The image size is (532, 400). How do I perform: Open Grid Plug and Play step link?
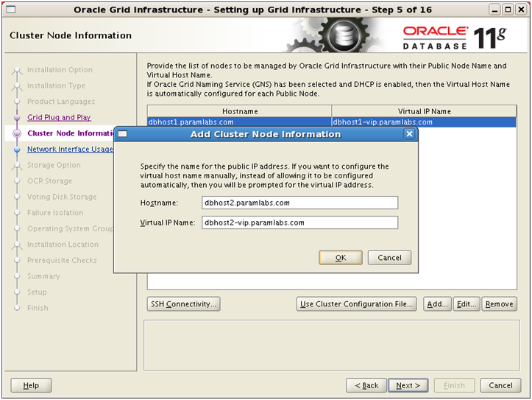(x=59, y=117)
